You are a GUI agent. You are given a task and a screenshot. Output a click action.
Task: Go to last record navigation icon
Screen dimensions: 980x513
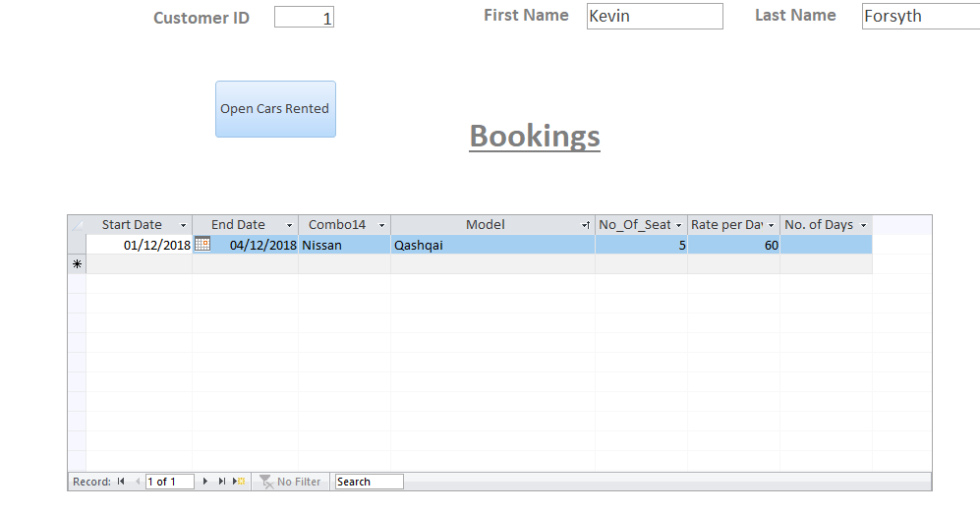[222, 482]
